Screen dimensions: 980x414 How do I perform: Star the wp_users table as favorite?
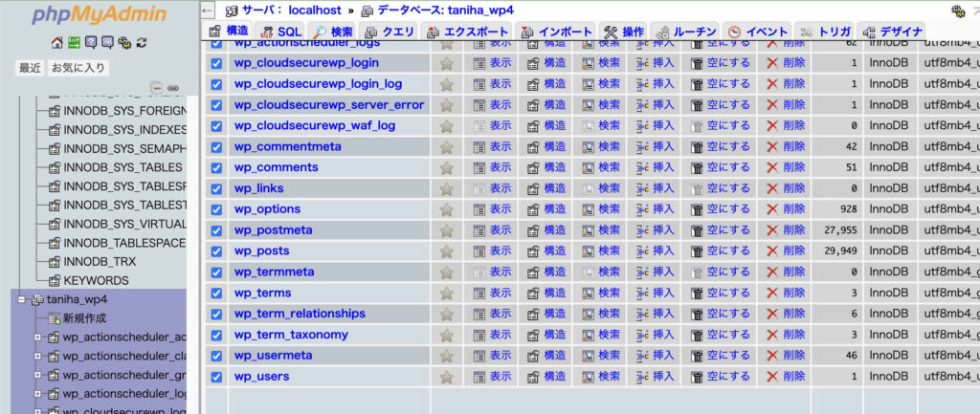[446, 377]
